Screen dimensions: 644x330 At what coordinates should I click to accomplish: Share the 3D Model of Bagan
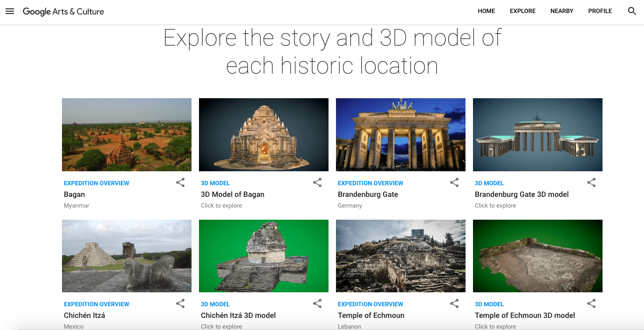coord(317,183)
